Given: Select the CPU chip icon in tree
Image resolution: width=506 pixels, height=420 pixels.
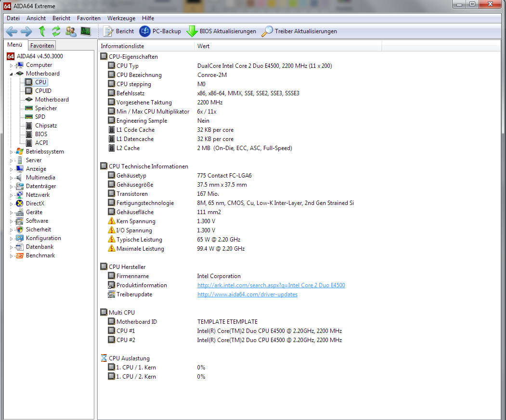Looking at the screenshot, I should click(x=29, y=82).
